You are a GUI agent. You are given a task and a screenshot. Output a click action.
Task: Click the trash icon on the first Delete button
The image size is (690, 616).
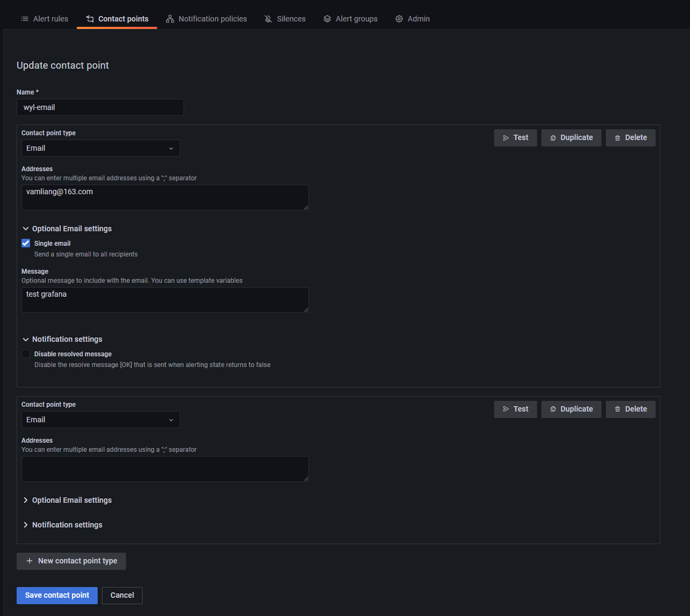[x=618, y=138]
